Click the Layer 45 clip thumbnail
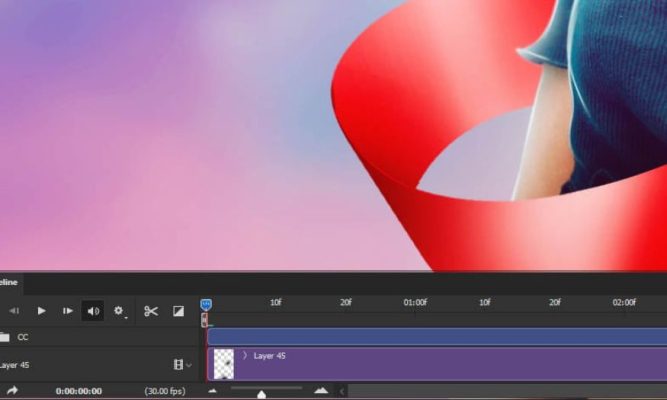 pyautogui.click(x=224, y=363)
